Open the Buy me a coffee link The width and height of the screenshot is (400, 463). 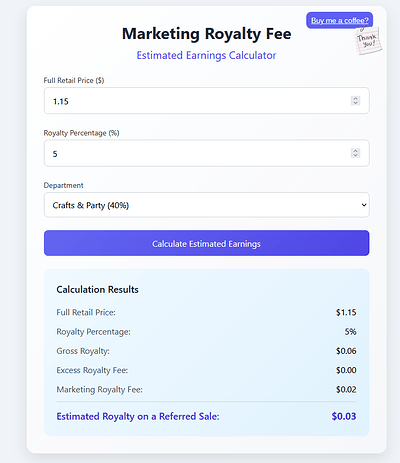pyautogui.click(x=339, y=20)
